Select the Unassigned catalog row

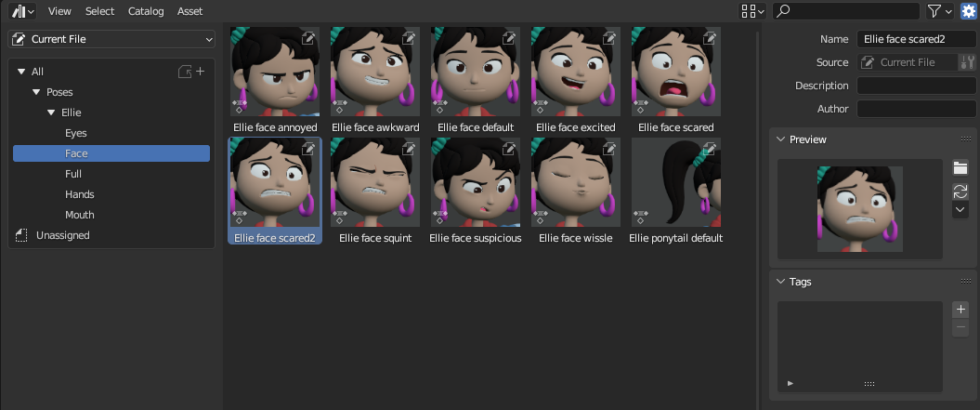point(111,235)
